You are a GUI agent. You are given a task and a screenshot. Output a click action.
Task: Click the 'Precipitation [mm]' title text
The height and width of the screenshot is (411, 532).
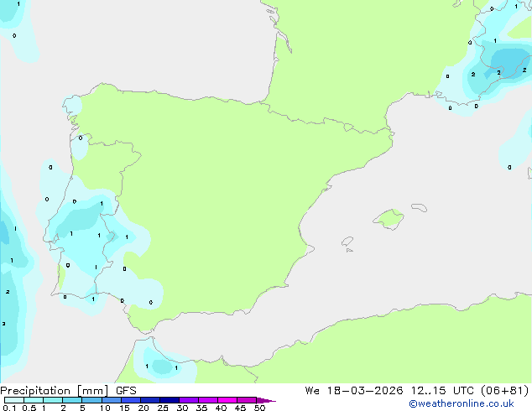click(x=55, y=391)
